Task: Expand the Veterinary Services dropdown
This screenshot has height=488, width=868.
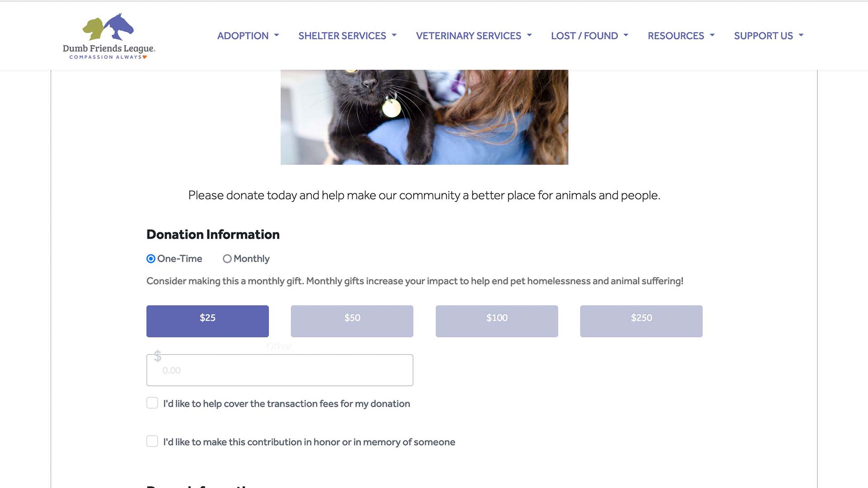Action: [x=474, y=36]
